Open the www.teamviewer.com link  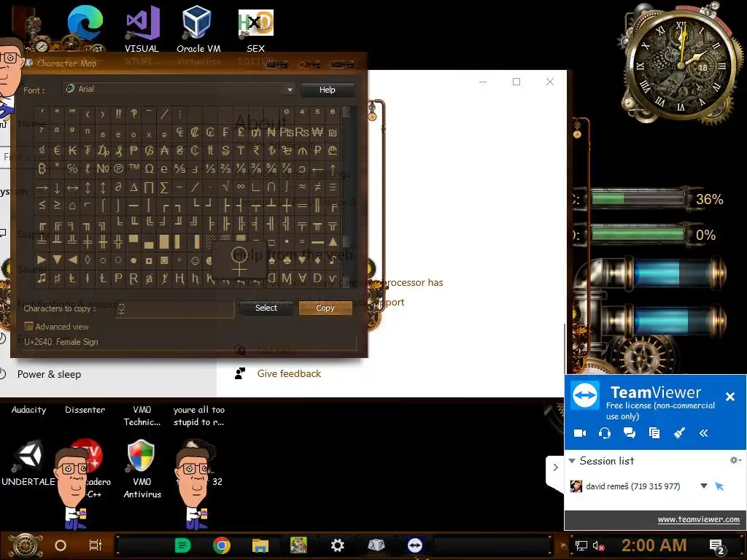[698, 519]
